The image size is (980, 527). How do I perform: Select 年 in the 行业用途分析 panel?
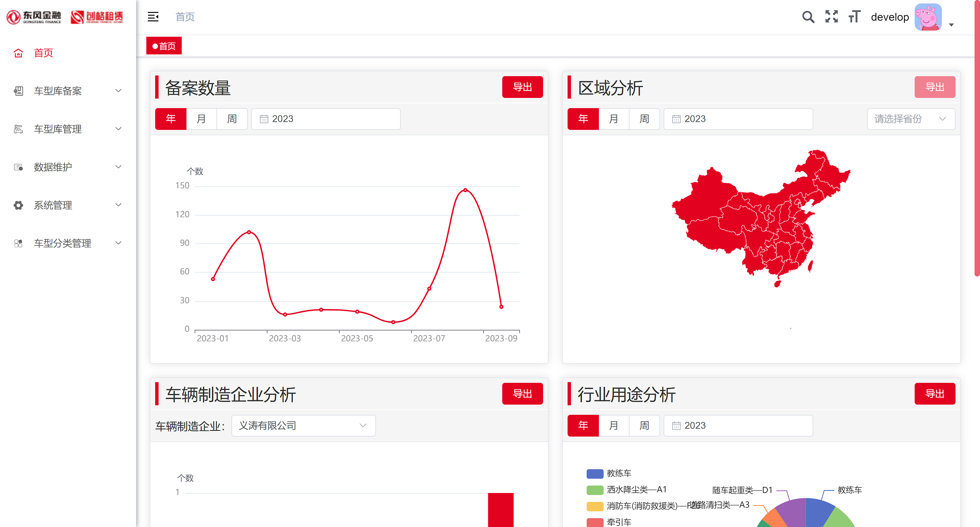[x=583, y=425]
